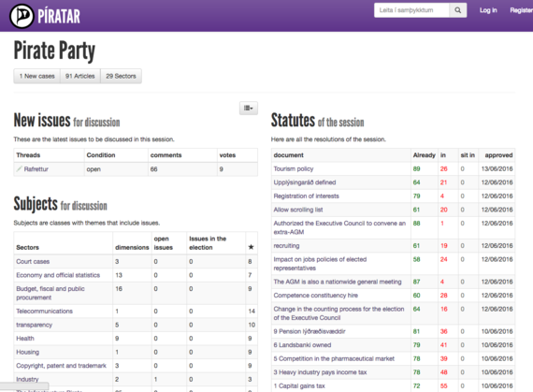
Task: Open the Tourism policy document
Action: coord(294,169)
